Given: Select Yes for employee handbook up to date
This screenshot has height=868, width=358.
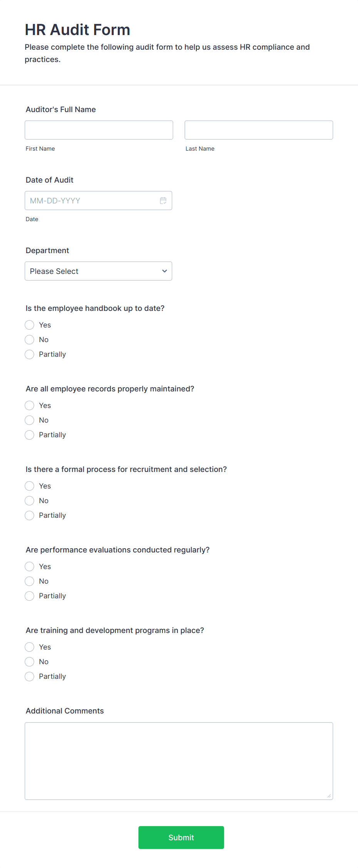Looking at the screenshot, I should [29, 325].
